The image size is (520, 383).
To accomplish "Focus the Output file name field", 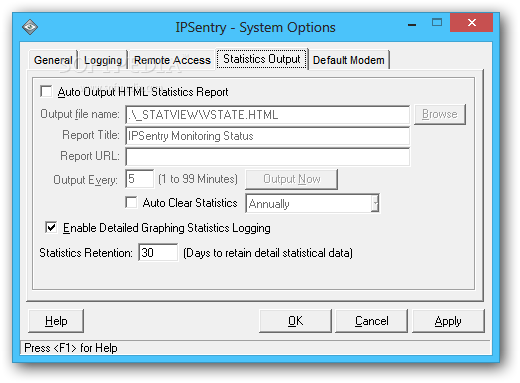I will [268, 115].
